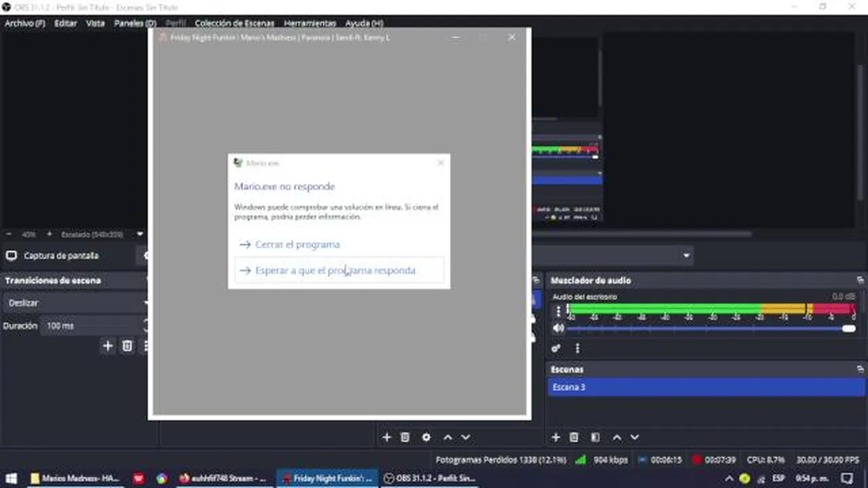Click ESP keyboard language indicator
This screenshot has width=868, height=488.
[778, 479]
